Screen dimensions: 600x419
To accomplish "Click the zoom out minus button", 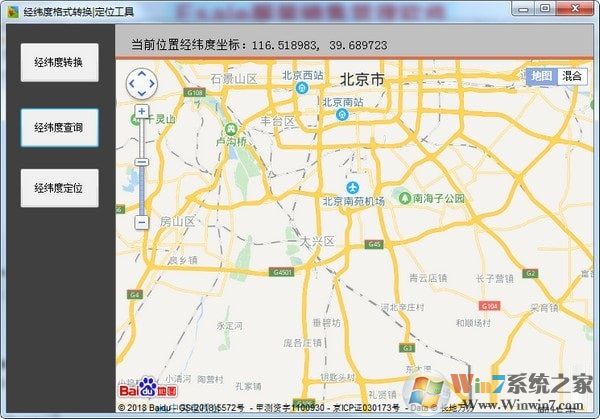I will tap(142, 221).
